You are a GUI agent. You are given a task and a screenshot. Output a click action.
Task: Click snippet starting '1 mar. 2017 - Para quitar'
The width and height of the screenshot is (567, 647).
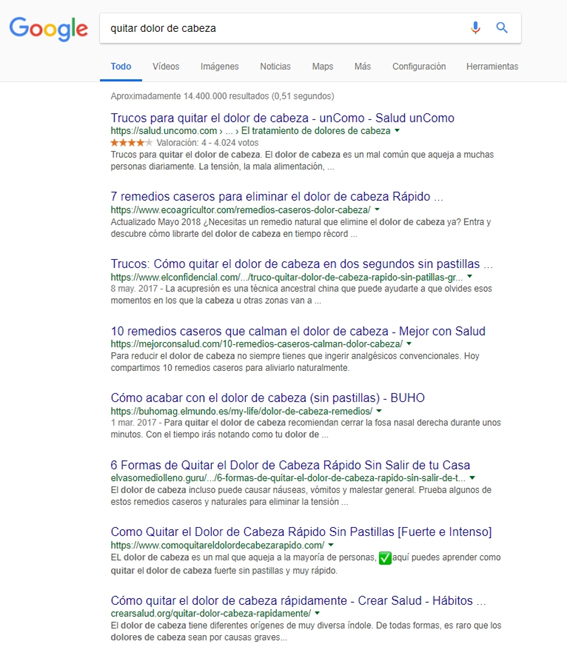coord(306,429)
